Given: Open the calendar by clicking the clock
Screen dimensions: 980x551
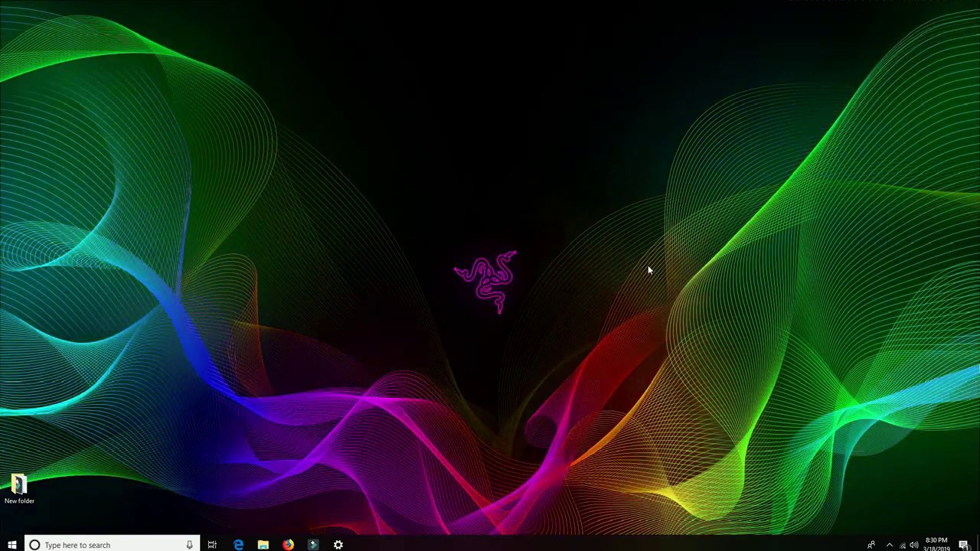Looking at the screenshot, I should click(937, 540).
